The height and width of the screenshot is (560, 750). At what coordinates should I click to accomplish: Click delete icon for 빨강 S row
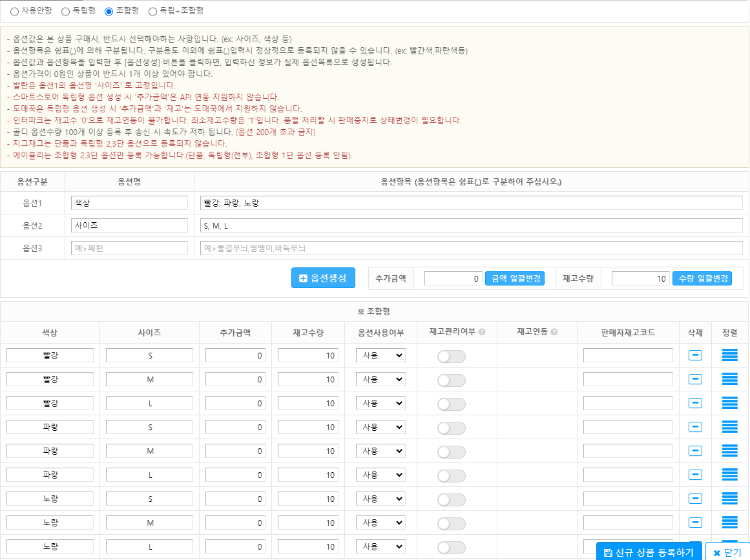tap(695, 355)
